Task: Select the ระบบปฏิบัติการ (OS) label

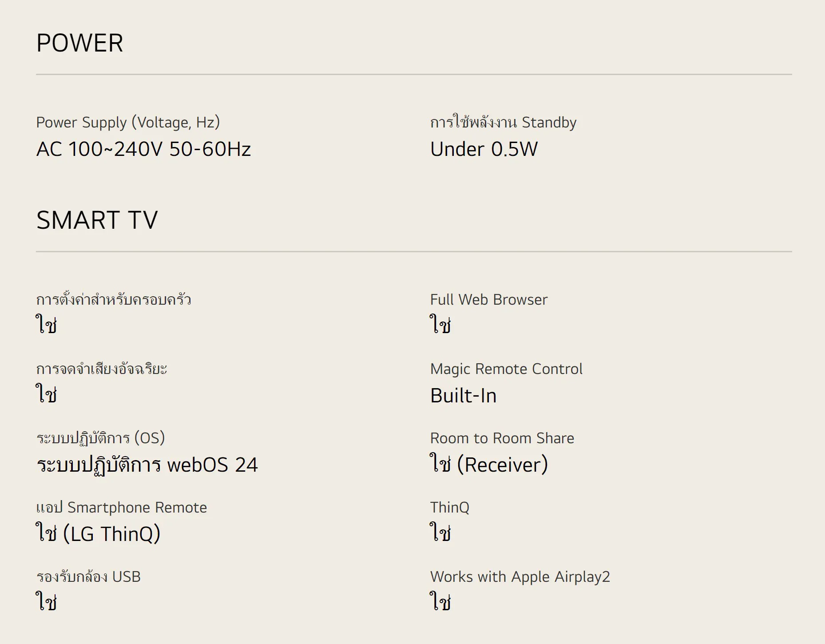Action: (100, 438)
